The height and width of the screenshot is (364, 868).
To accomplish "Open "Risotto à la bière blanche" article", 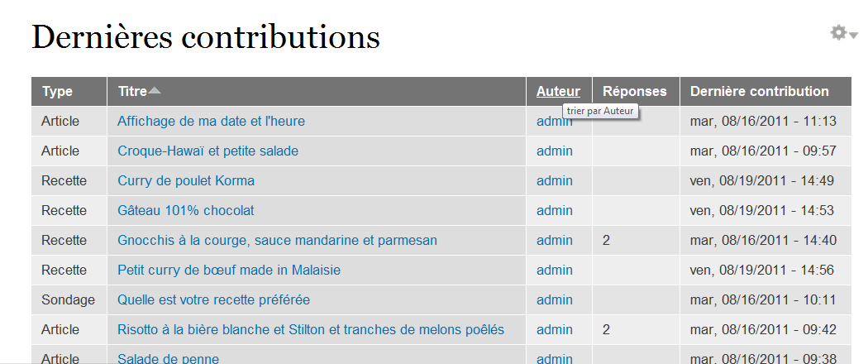I will tap(311, 330).
